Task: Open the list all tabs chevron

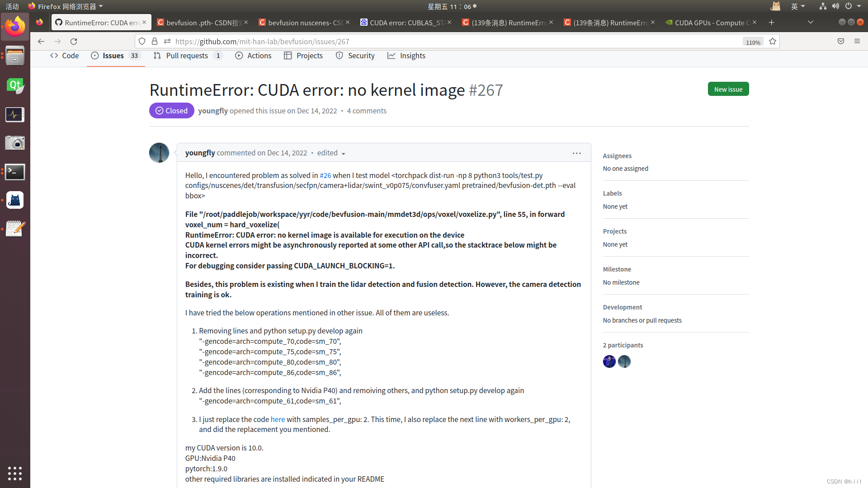Action: pos(811,23)
